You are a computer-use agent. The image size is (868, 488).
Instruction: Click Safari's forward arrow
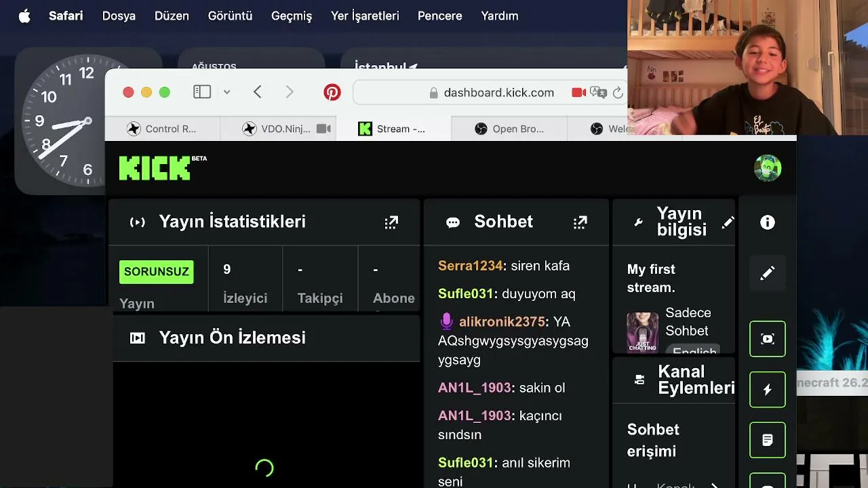tap(290, 92)
